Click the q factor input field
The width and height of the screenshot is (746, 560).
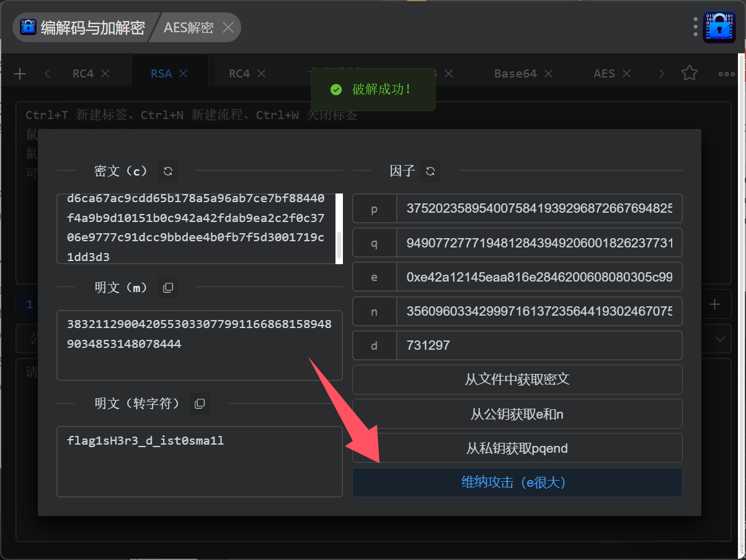[539, 243]
